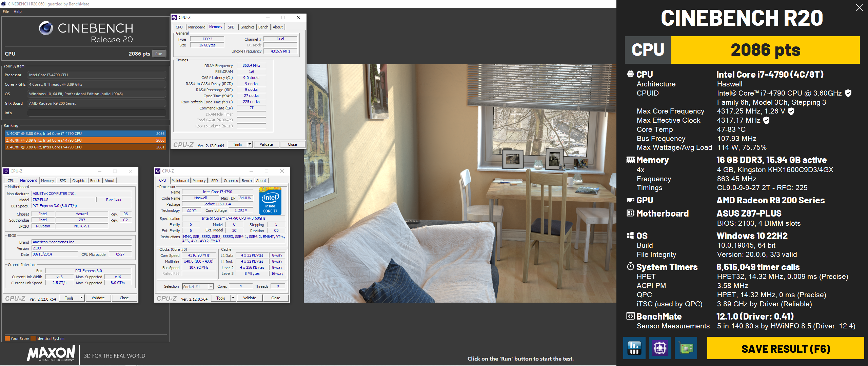Click the System Timers stopwatch icon
Viewport: 868px width, 366px height.
click(x=630, y=267)
